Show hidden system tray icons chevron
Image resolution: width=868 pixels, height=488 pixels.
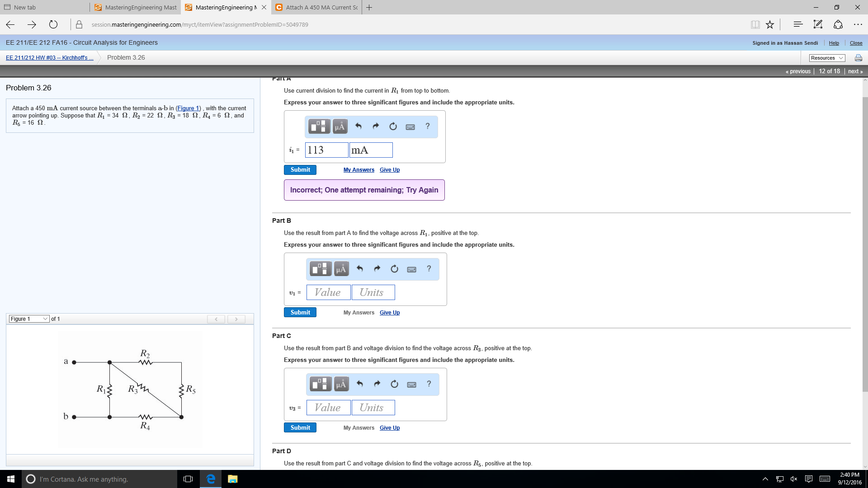(765, 479)
